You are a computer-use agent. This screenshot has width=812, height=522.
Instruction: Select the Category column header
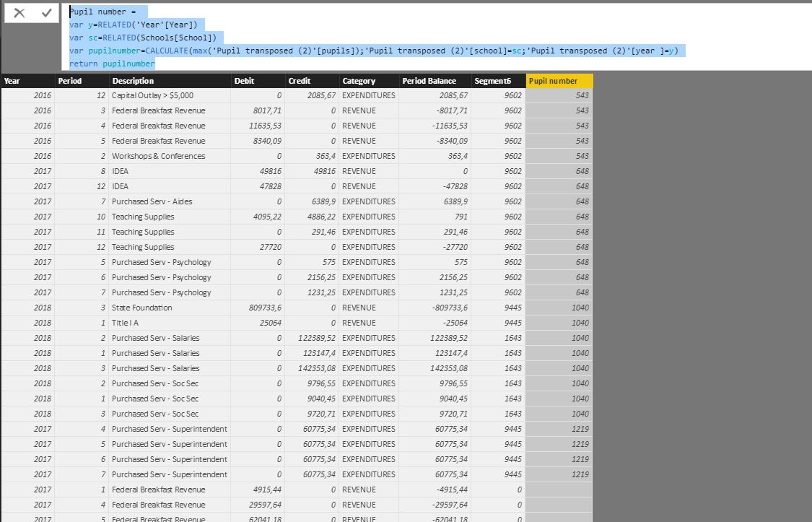coord(369,81)
